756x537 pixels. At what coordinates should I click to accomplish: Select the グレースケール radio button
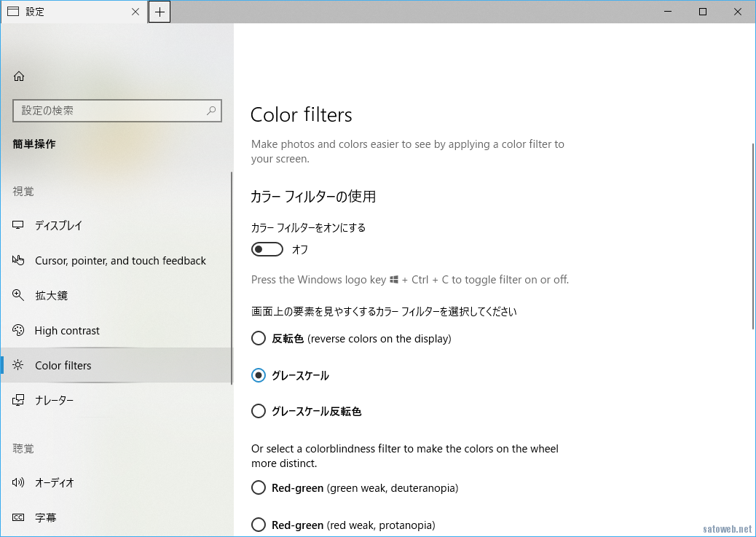coord(259,376)
